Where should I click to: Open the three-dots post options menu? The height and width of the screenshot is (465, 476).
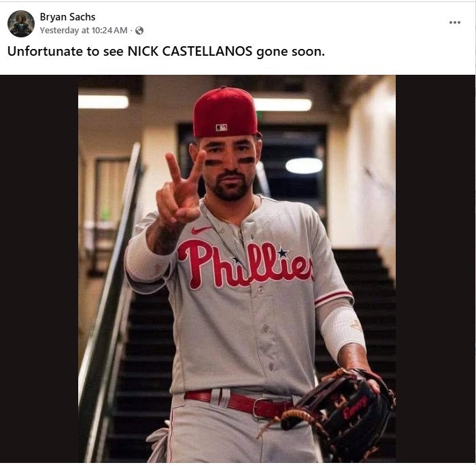(x=454, y=22)
